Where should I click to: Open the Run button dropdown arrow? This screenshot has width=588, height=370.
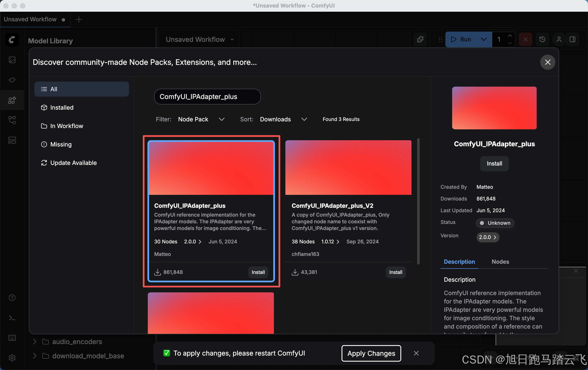click(483, 39)
